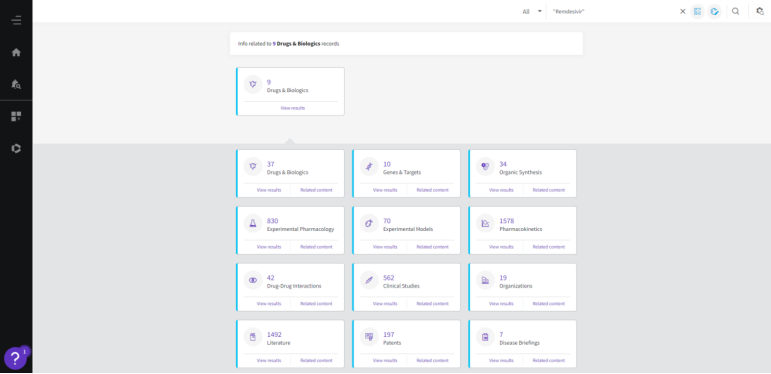The image size is (771, 374).
Task: Open Related content for Organizations
Action: (x=549, y=304)
